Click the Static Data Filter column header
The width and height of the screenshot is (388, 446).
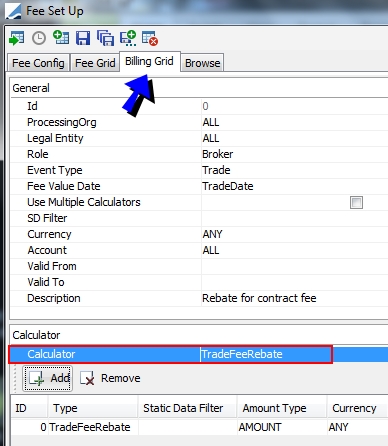click(187, 408)
